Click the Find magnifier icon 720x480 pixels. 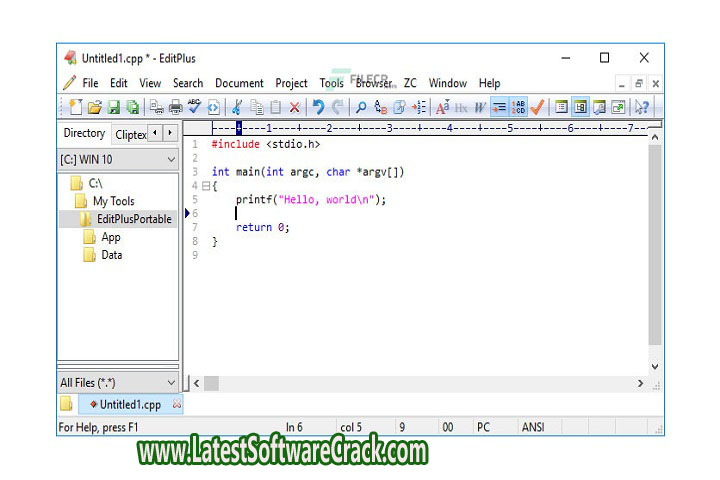coord(361,107)
